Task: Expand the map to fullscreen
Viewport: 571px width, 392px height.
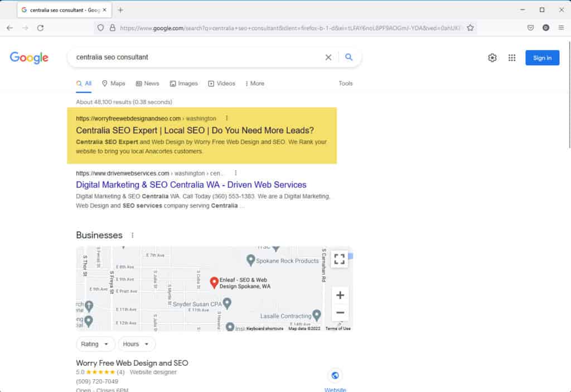Action: tap(340, 259)
